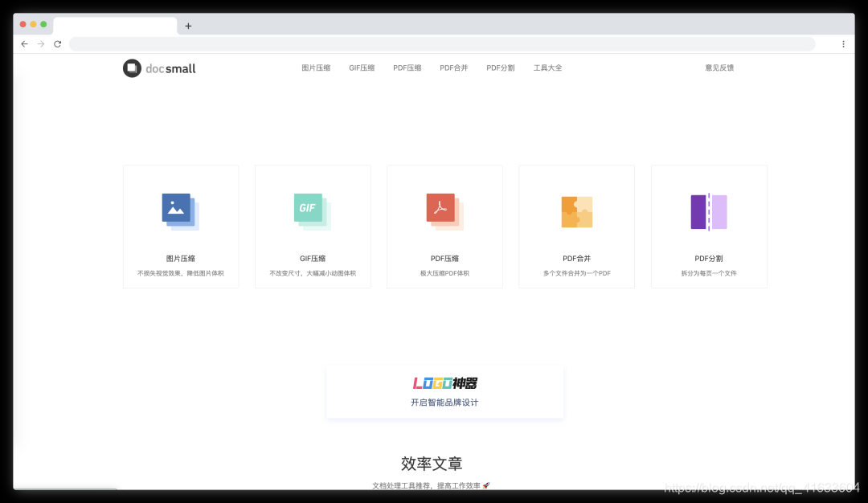868x503 pixels.
Task: Click the PDF压缩 card title
Action: pos(444,259)
